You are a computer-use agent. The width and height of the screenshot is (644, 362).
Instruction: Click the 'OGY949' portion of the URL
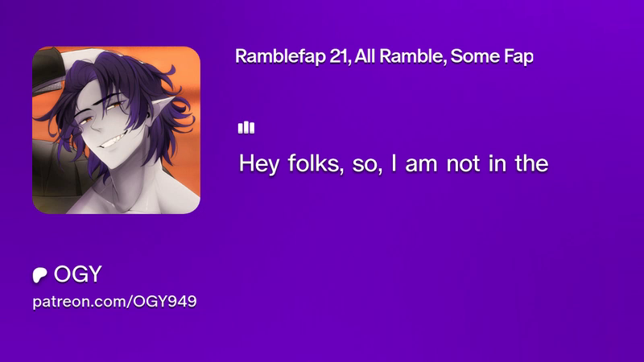(x=165, y=301)
